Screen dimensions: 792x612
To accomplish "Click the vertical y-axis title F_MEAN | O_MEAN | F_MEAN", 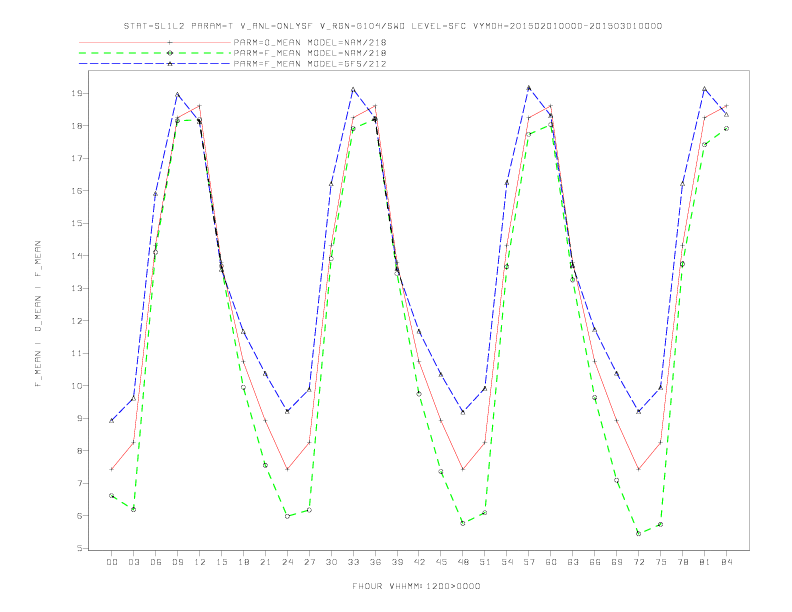I will coord(38,314).
